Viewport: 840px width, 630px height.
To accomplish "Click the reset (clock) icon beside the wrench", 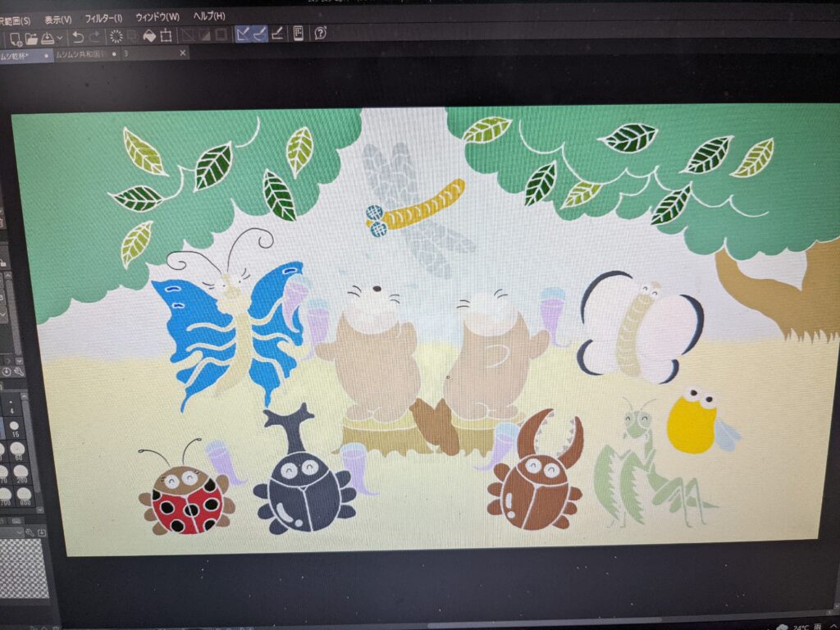I will pos(7,372).
